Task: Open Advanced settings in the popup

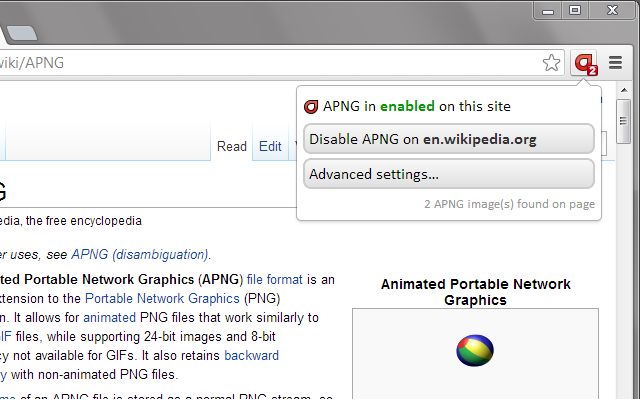Action: 449,174
